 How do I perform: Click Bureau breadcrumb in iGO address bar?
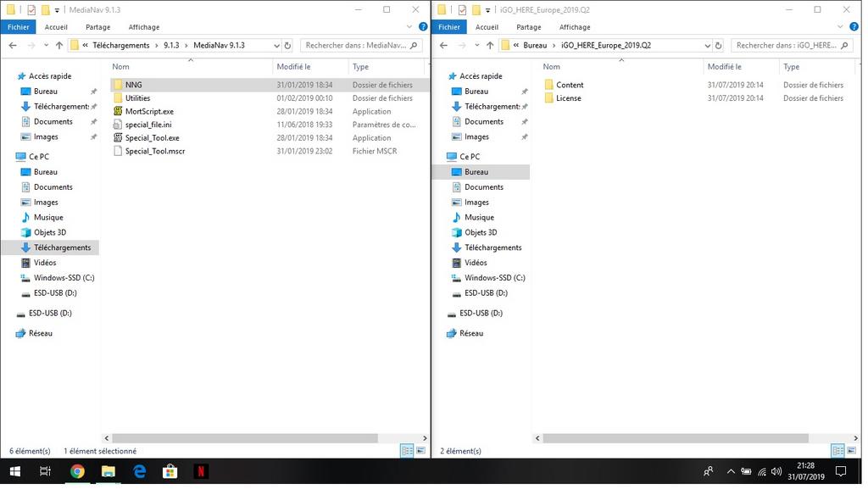[x=535, y=46]
